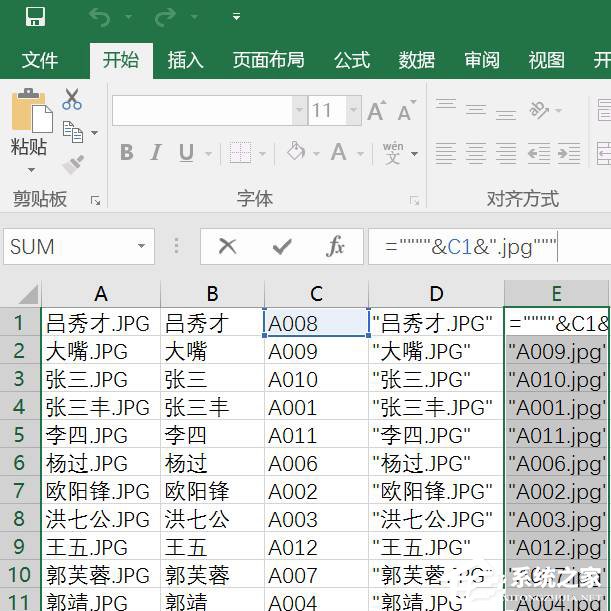The image size is (611, 611).
Task: Click the Insert Function fx icon
Action: click(x=336, y=246)
